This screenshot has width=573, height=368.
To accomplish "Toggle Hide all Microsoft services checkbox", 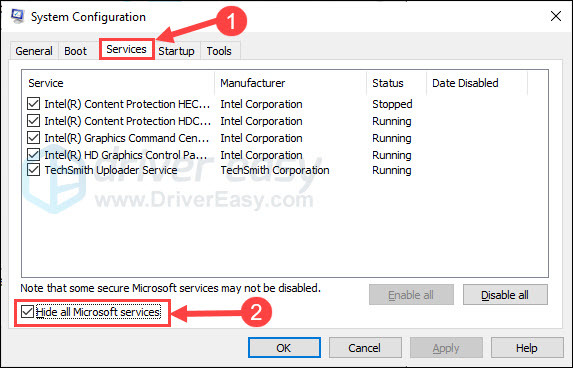I will click(x=27, y=312).
